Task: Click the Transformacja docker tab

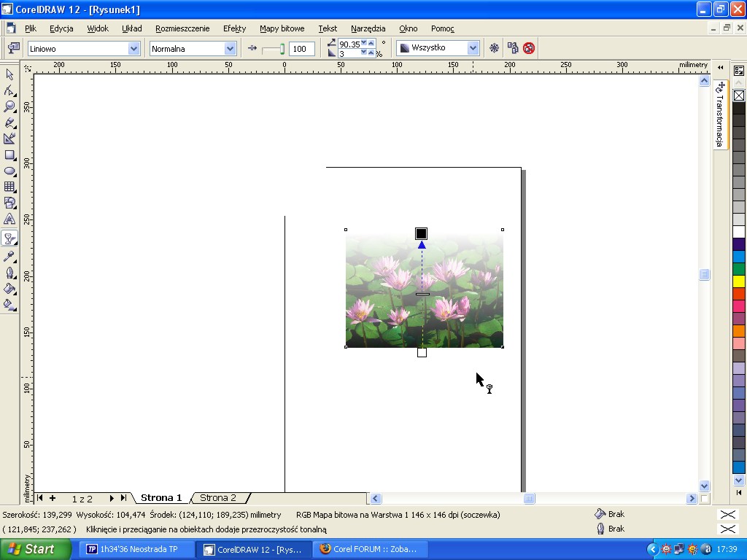Action: 720,117
